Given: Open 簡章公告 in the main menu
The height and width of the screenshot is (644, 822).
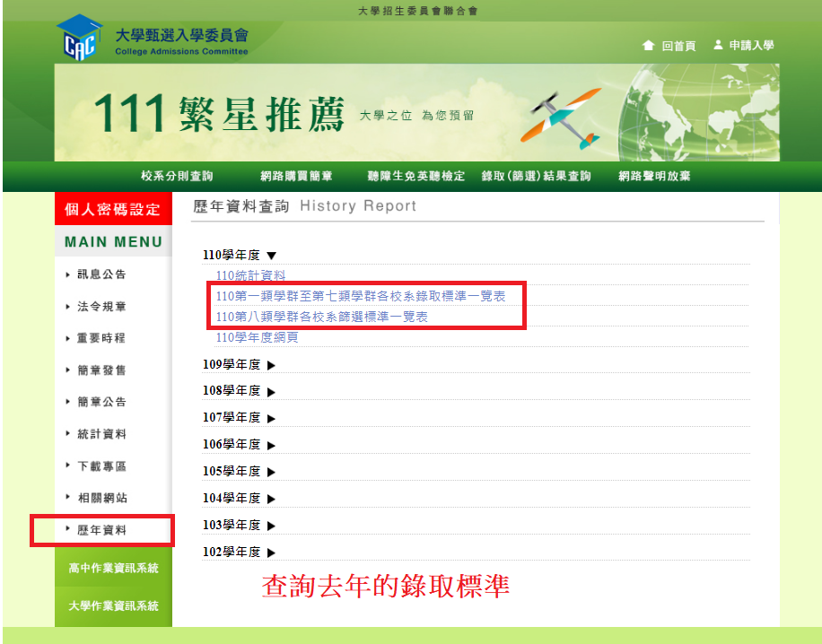Looking at the screenshot, I should (101, 402).
